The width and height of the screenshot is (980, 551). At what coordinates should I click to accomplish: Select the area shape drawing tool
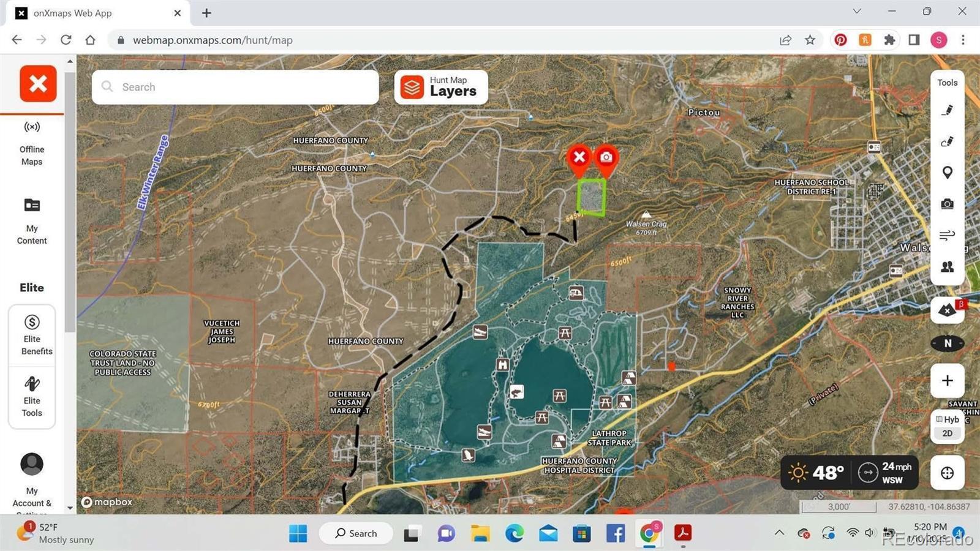coord(947,141)
